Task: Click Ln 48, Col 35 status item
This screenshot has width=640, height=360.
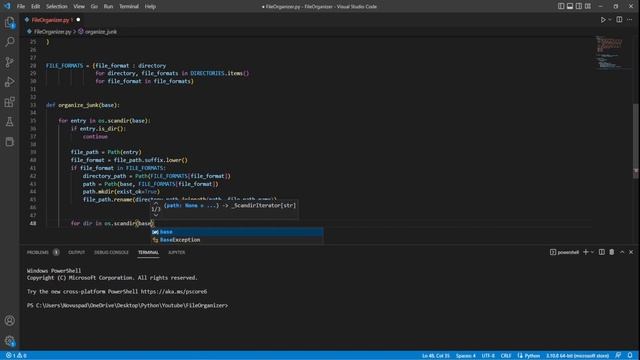Action: coord(436,356)
